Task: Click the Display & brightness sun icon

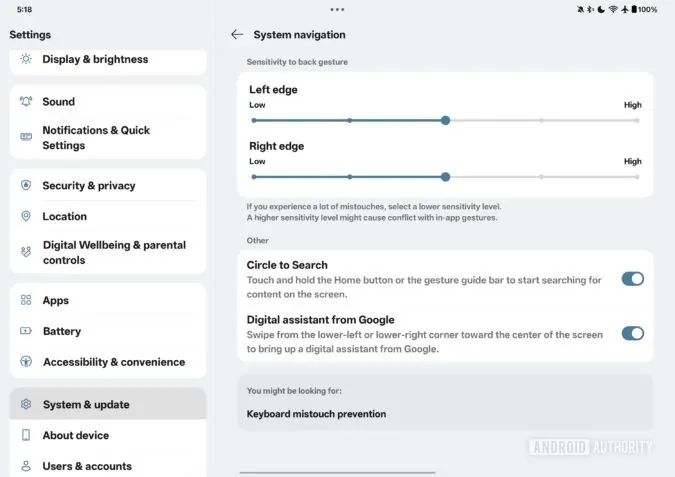Action: (26, 59)
